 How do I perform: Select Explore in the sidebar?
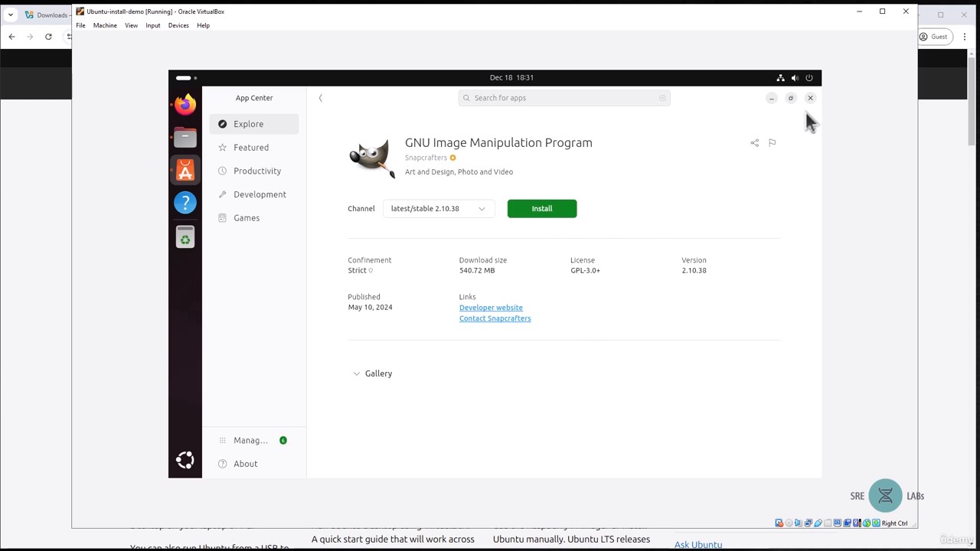[x=254, y=124]
